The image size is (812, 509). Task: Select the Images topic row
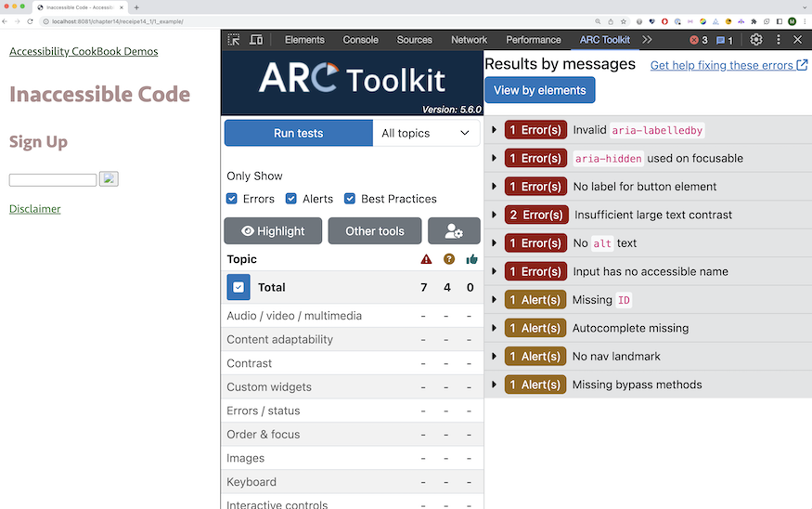[x=352, y=458]
